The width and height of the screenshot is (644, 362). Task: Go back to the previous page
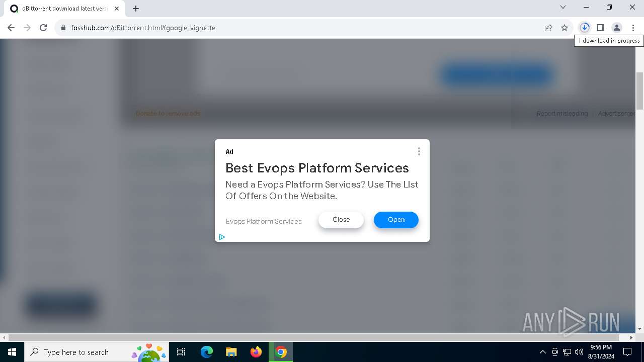pyautogui.click(x=11, y=28)
